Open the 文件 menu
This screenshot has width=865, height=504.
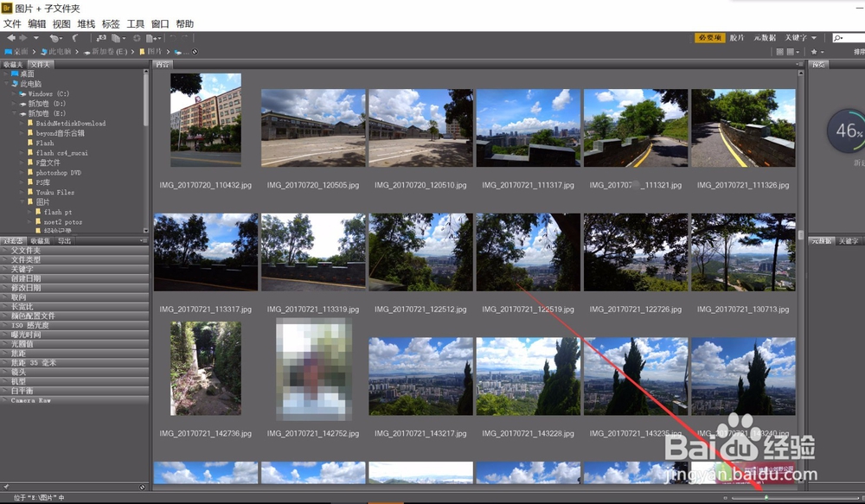[12, 23]
